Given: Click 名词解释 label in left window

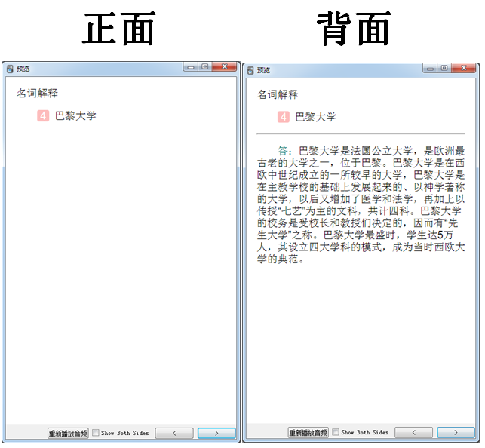Looking at the screenshot, I should 37,93.
